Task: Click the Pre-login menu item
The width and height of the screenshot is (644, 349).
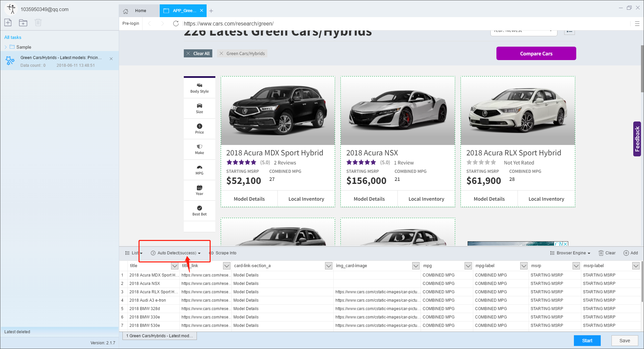Action: 131,23
